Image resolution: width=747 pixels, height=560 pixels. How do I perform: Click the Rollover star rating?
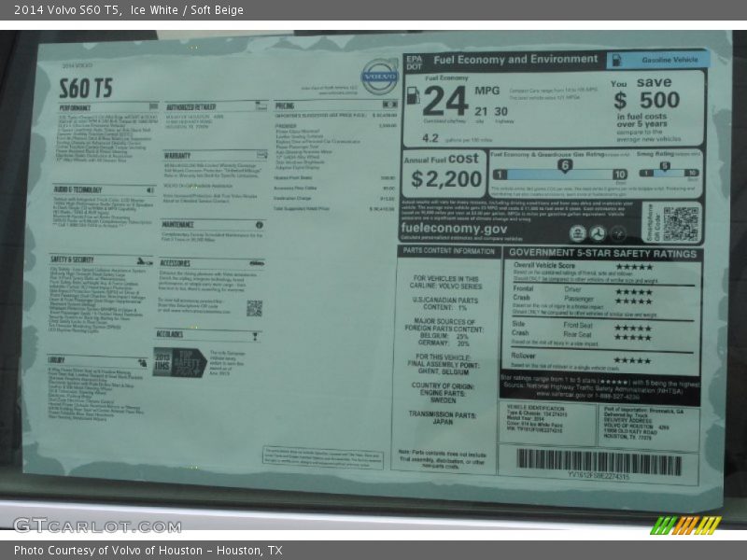(x=633, y=358)
